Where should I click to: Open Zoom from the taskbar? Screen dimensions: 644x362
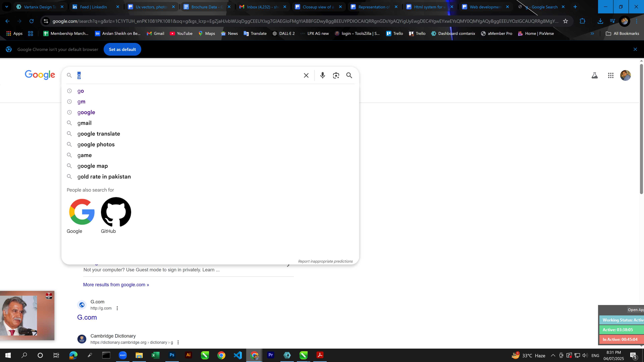pos(122,355)
